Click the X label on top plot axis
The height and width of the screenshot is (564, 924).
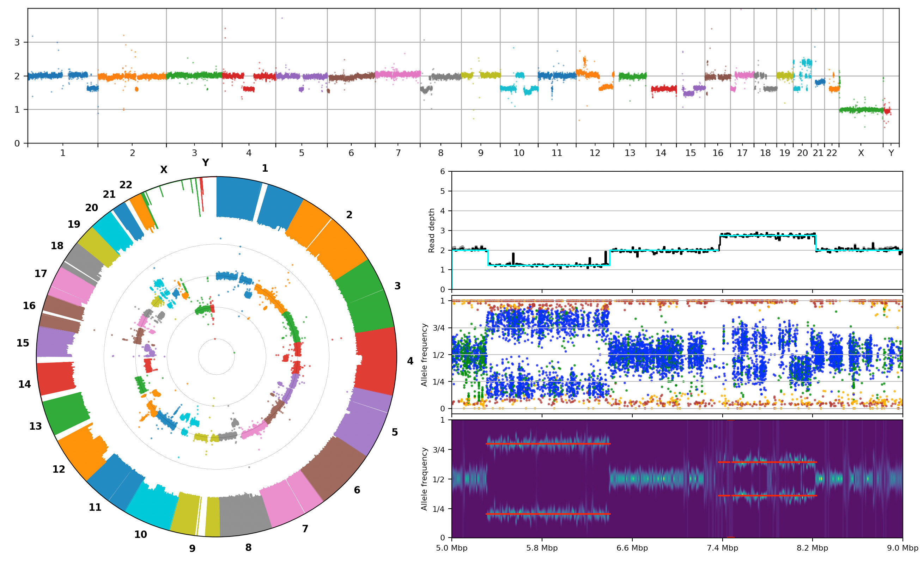[861, 153]
